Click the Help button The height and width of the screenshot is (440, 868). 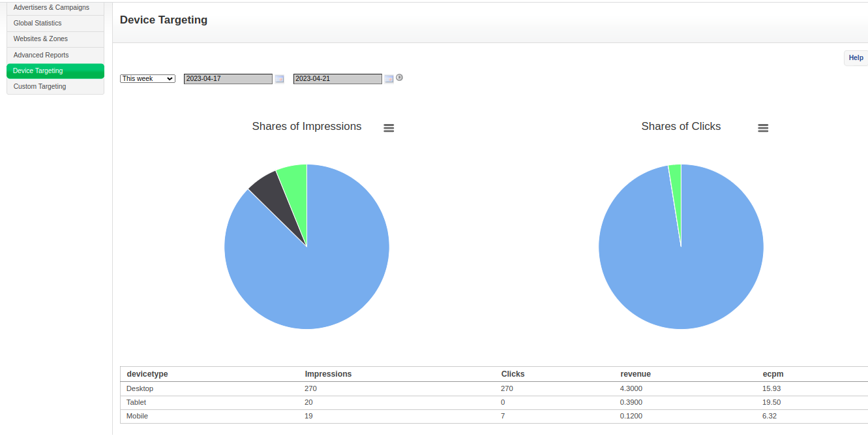[856, 58]
